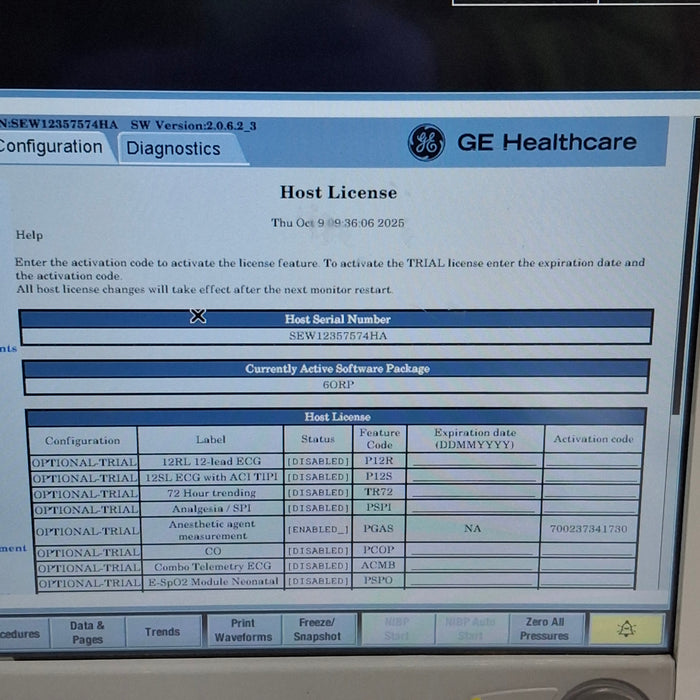Click activation code field for ACMB
The image size is (700, 700).
[x=587, y=566]
